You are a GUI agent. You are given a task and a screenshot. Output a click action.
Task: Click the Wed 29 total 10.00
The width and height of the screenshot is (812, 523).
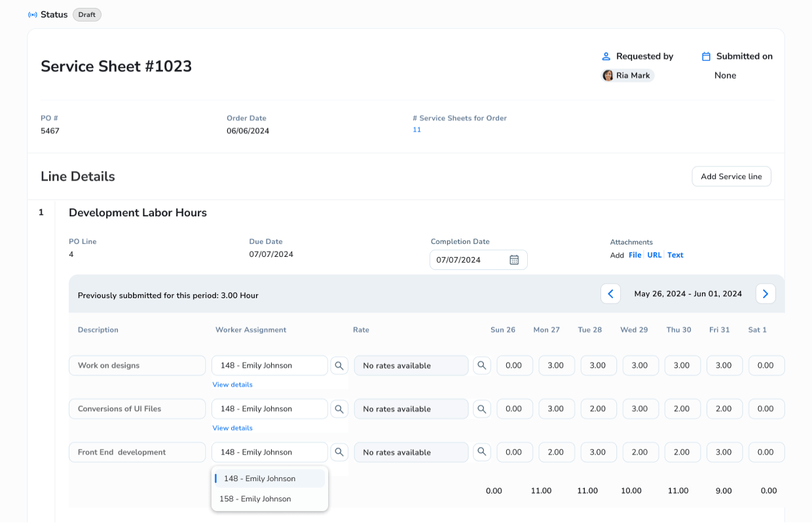(631, 491)
